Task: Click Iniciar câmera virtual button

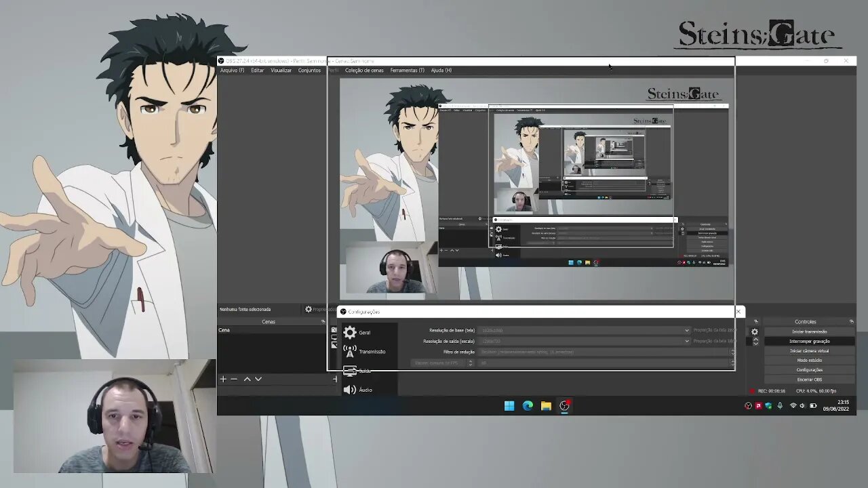Action: pyautogui.click(x=809, y=351)
